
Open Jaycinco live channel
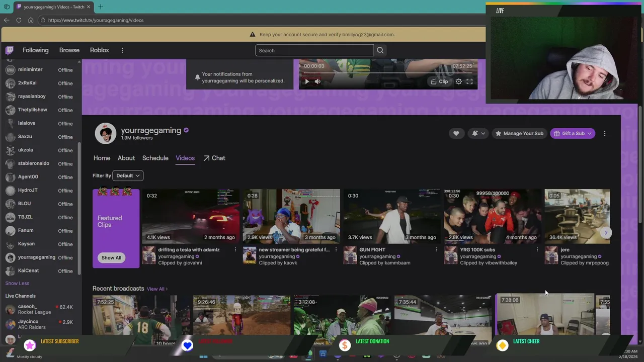[40, 324]
